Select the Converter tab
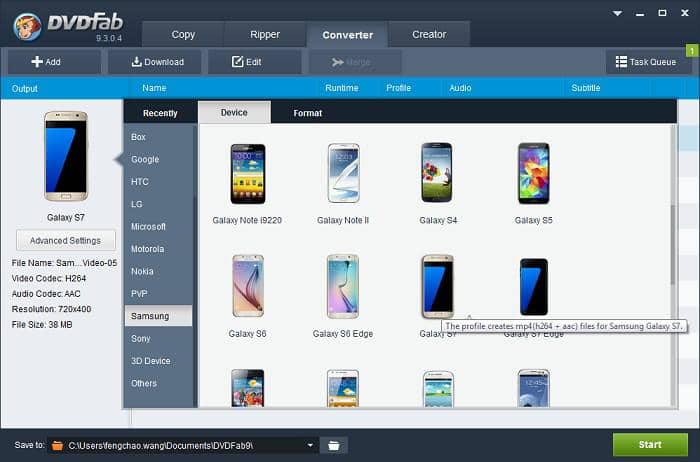 [347, 34]
